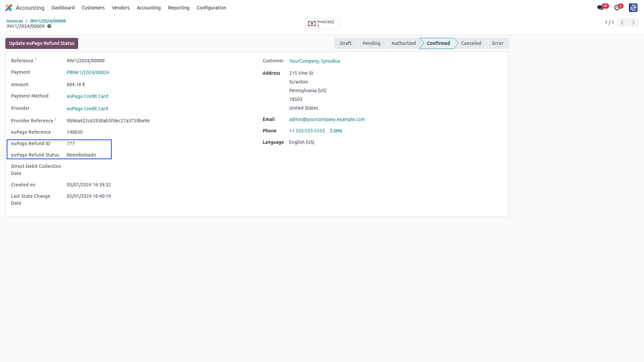Open customer YourCompany, Synodica link
This screenshot has height=362, width=644.
tap(315, 61)
